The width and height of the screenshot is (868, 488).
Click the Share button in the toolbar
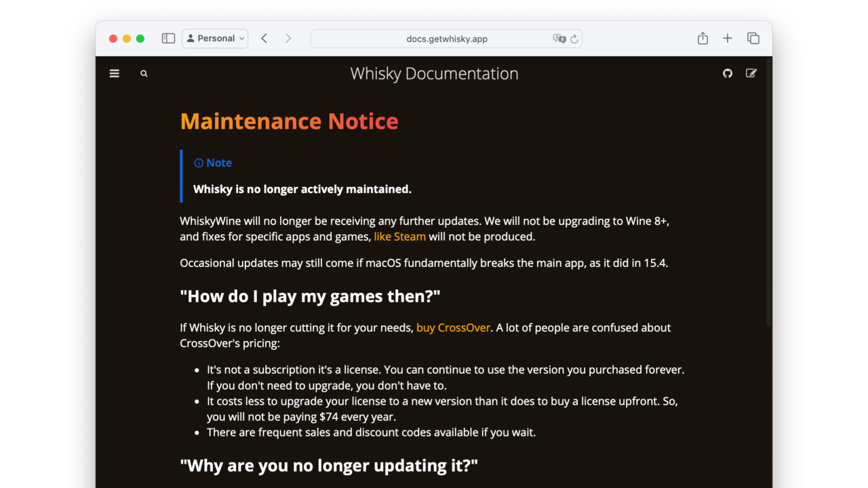click(703, 39)
